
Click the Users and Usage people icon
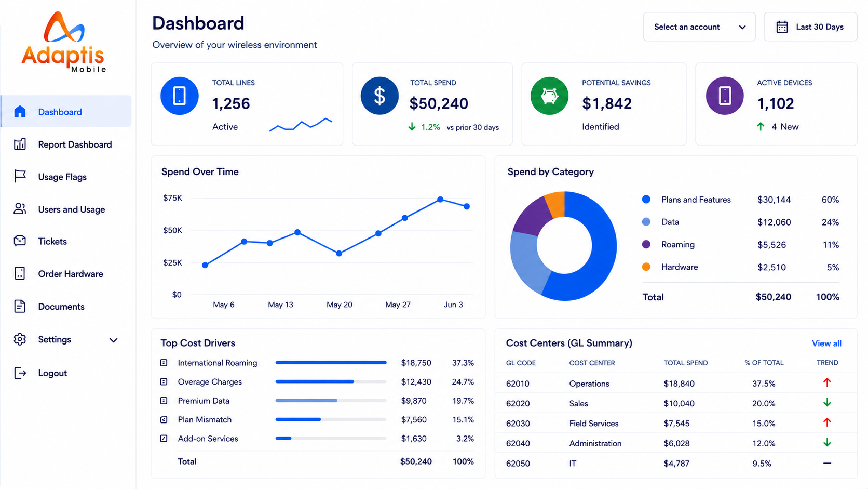[20, 209]
